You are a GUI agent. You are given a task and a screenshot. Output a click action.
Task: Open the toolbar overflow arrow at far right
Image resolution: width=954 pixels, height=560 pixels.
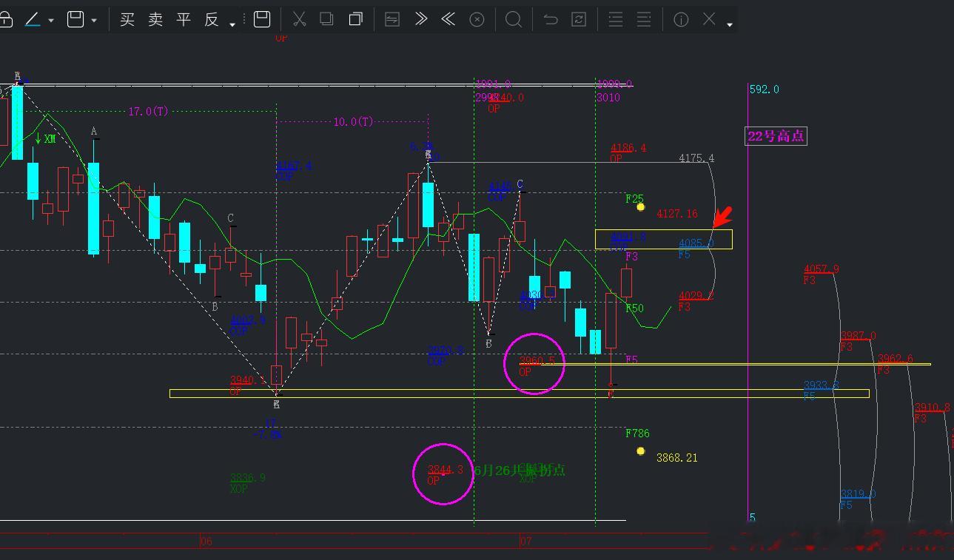[730, 24]
